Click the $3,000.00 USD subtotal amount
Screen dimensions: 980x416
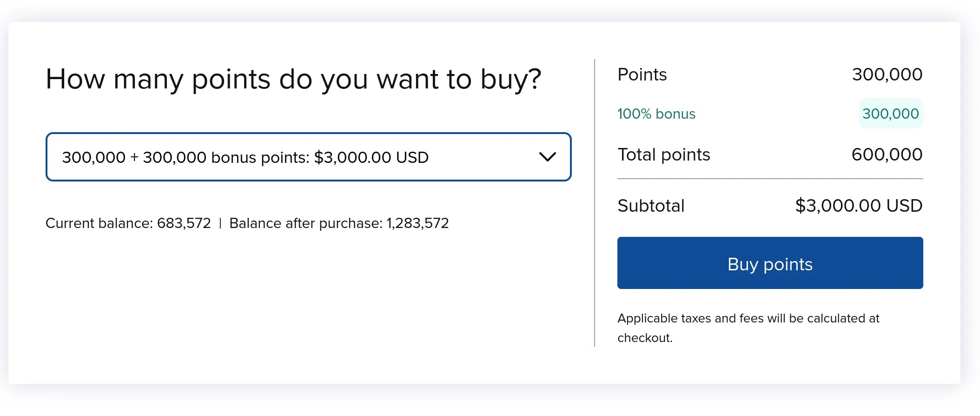[859, 206]
